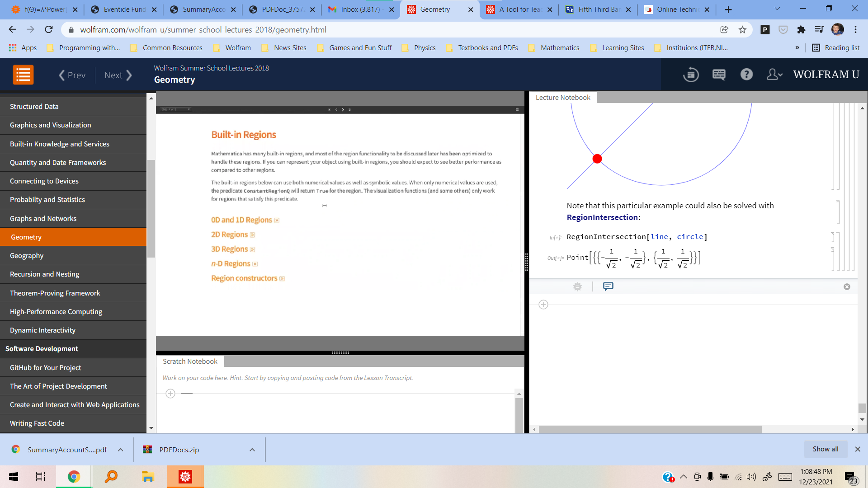Click the address bar URL
The width and height of the screenshot is (868, 488).
(x=203, y=30)
